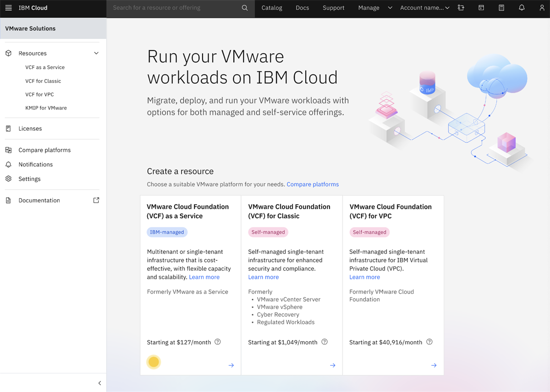Viewport: 550px width, 392px height.
Task: Select VCF as a Service in sidebar
Action: pyautogui.click(x=45, y=67)
